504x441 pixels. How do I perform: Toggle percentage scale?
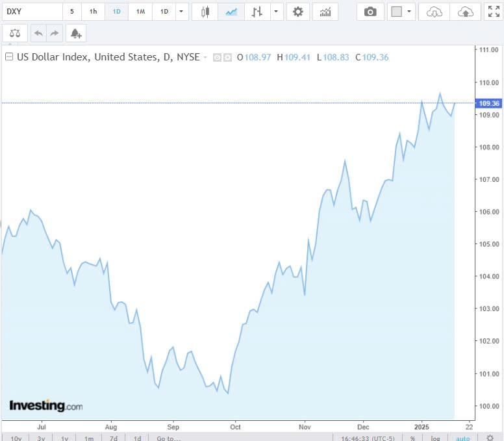pos(412,438)
